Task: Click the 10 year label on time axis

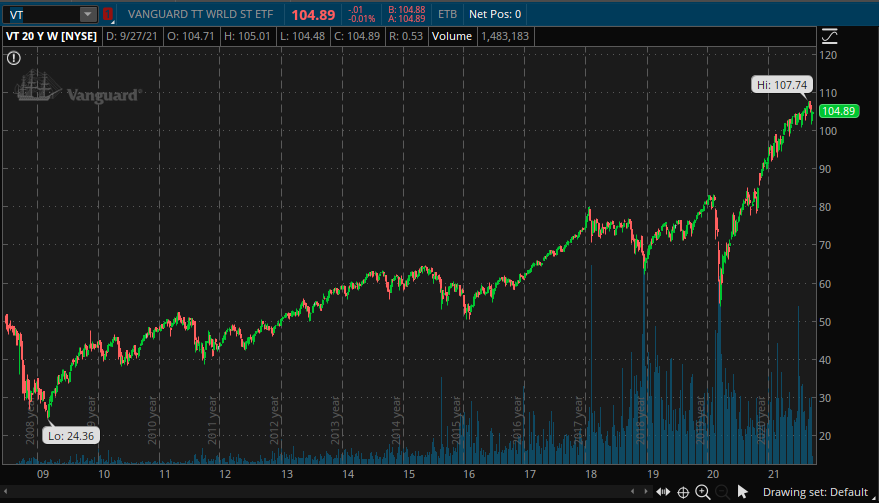Action: click(104, 474)
